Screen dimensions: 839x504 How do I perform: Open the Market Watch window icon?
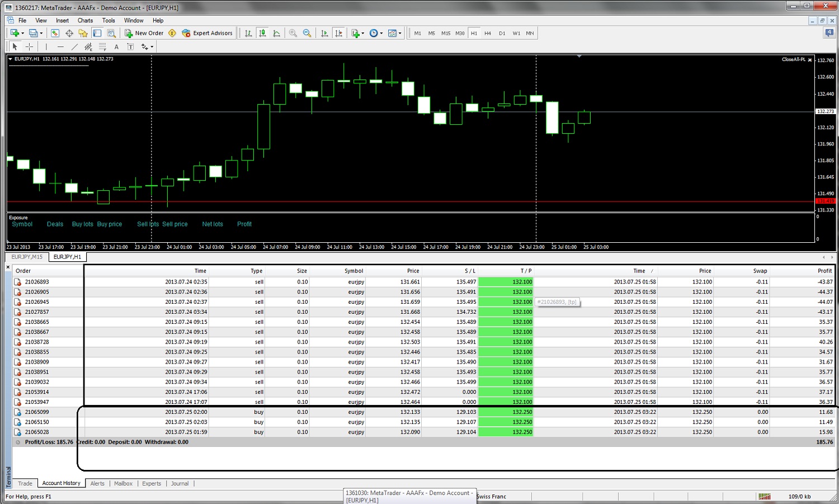(x=55, y=33)
